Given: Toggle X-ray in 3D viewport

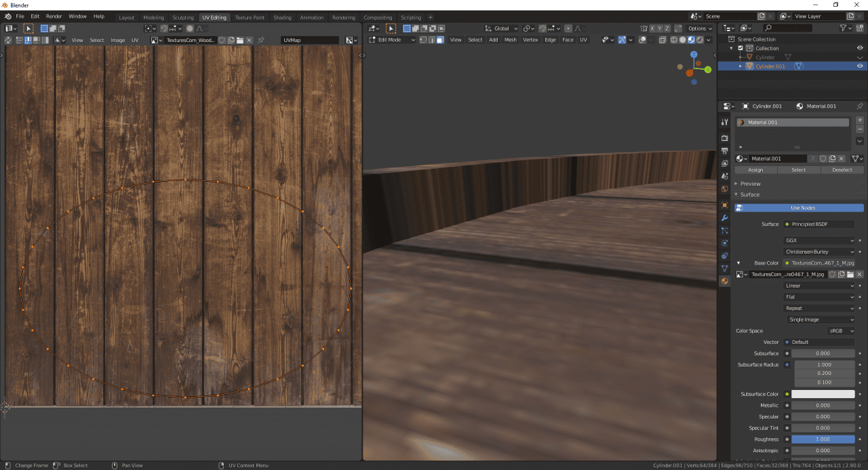Looking at the screenshot, I should point(663,40).
